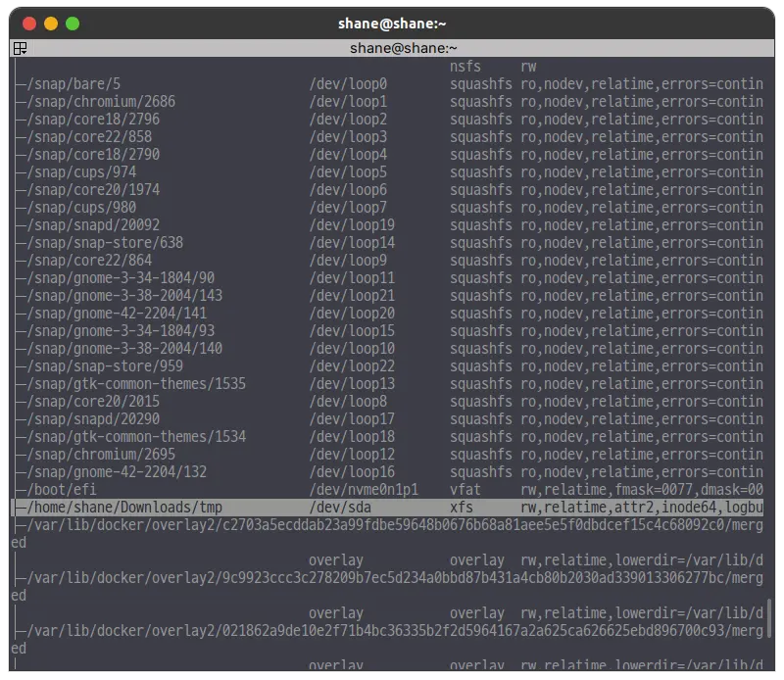The image size is (784, 680).
Task: Select the /snap/chromium/2695 mount path
Action: [x=101, y=455]
